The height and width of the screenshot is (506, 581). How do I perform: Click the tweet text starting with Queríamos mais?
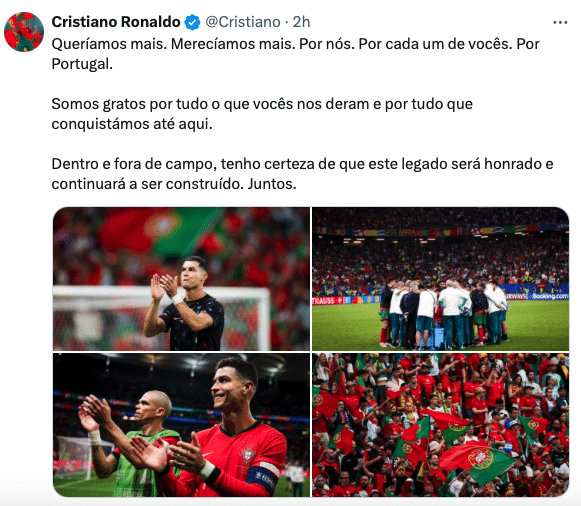pos(295,54)
